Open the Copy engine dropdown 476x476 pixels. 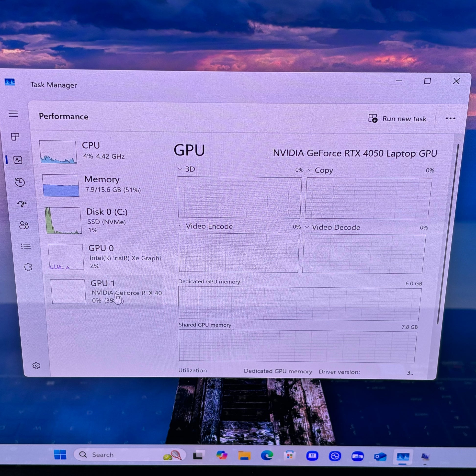coord(320,170)
